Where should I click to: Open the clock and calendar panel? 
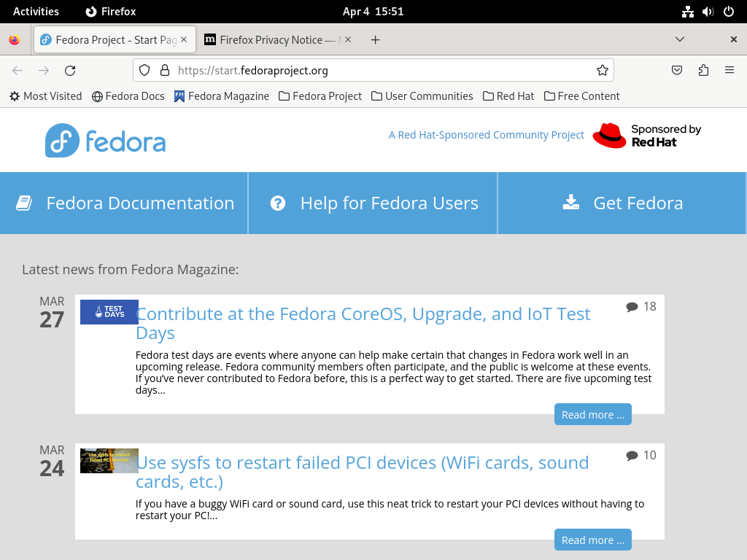click(373, 12)
